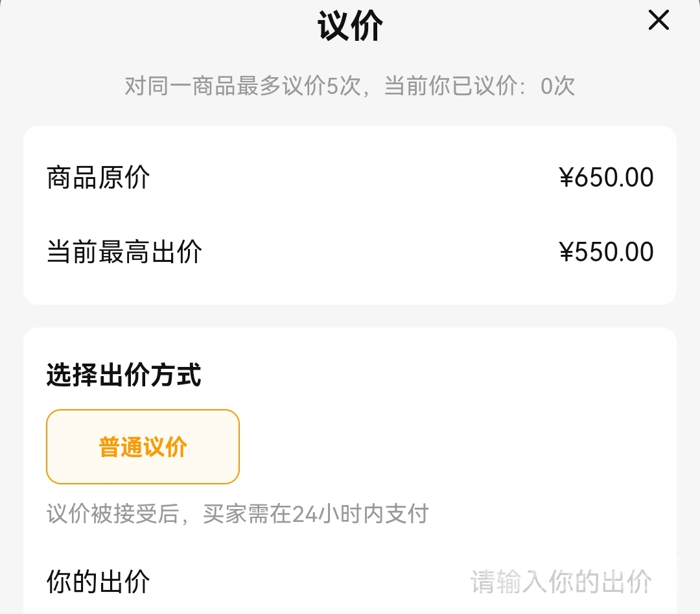
Task: Click the 当前最高出价 label
Action: [124, 252]
